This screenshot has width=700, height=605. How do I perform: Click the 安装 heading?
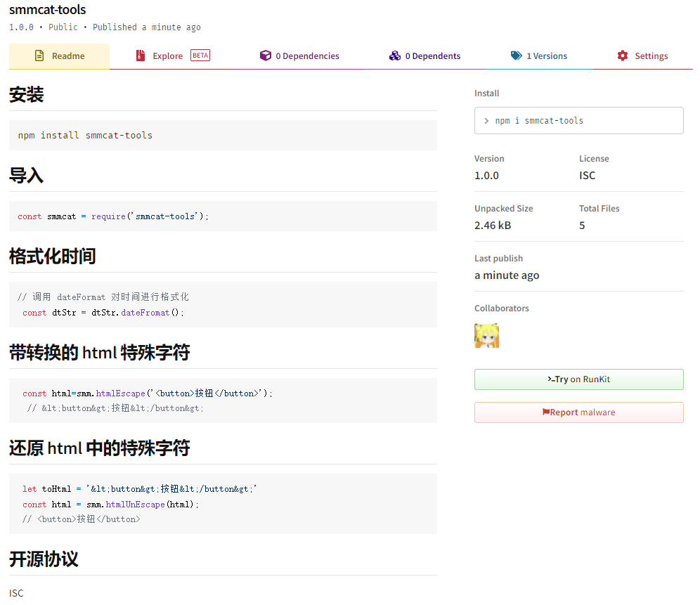[26, 95]
